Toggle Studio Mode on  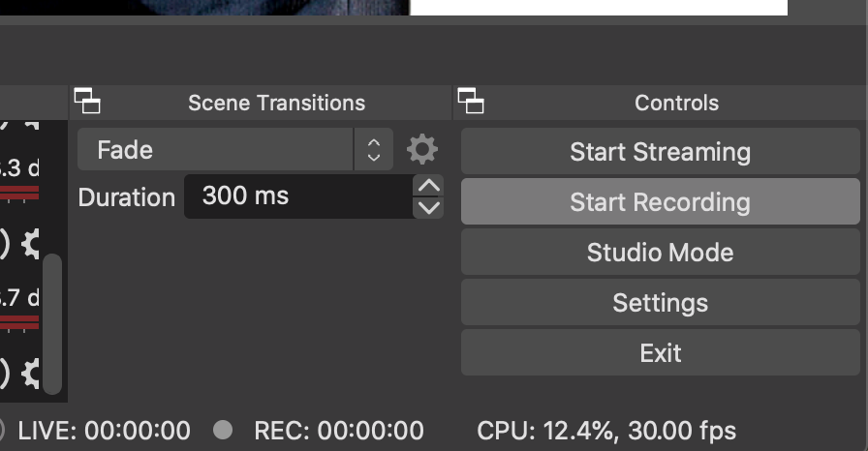(661, 252)
